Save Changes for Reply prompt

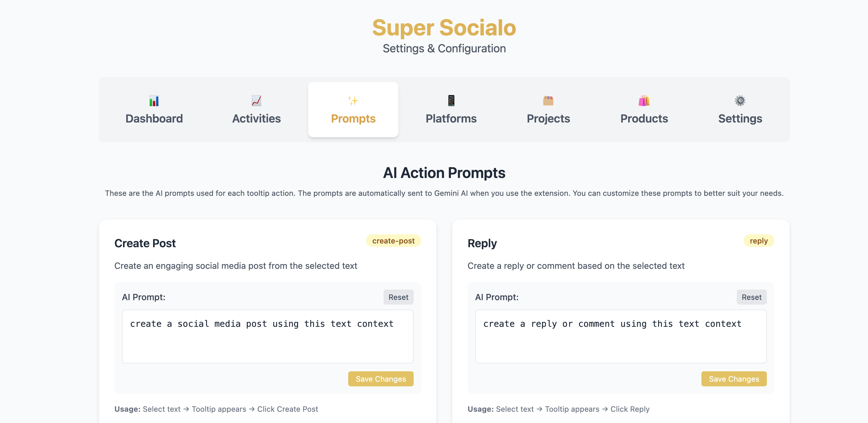734,379
